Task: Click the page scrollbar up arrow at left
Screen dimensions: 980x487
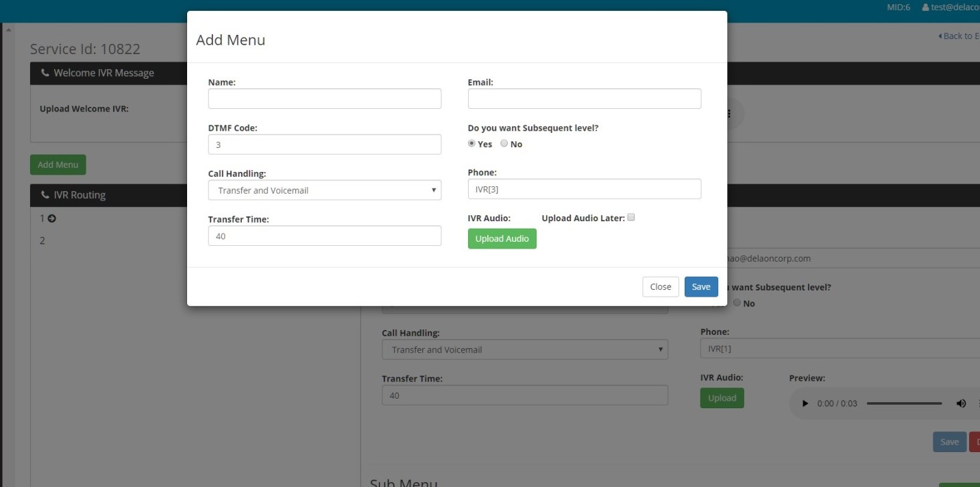Action: [x=8, y=30]
